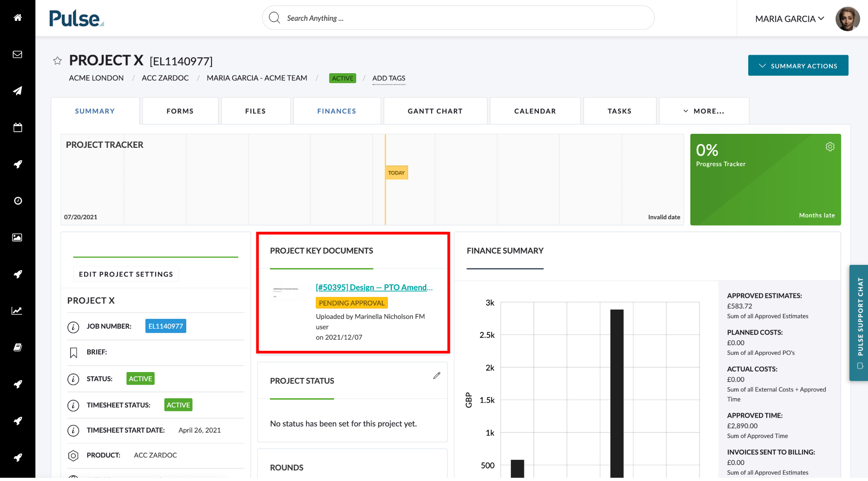Click the Active badge in the header
Image resolution: width=868 pixels, height=481 pixels.
coord(343,78)
